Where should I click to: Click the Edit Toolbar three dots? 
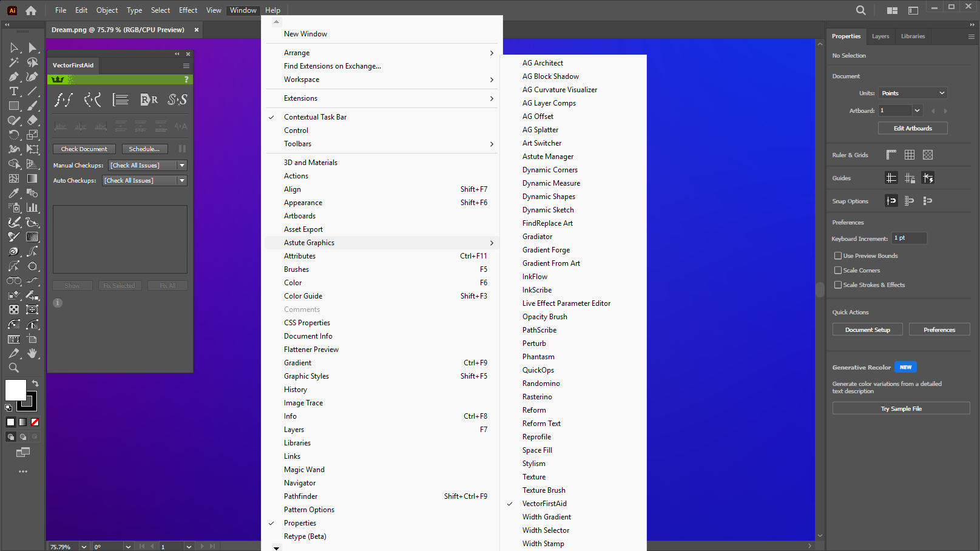pyautogui.click(x=23, y=472)
